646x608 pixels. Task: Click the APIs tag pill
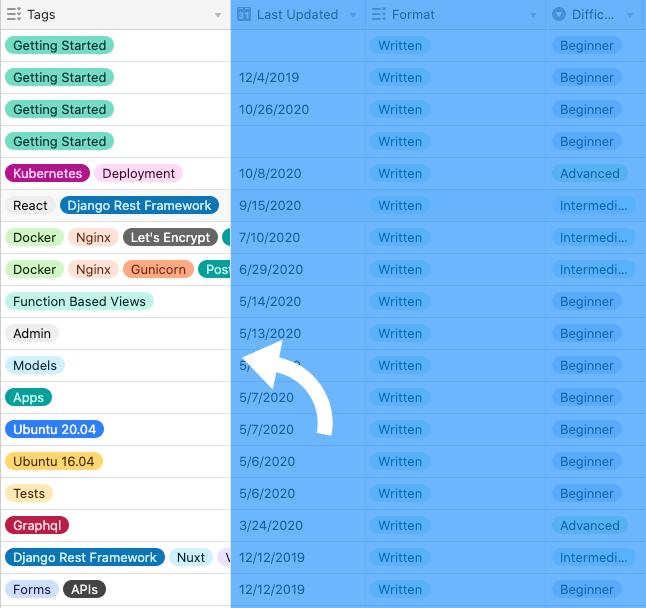point(84,589)
